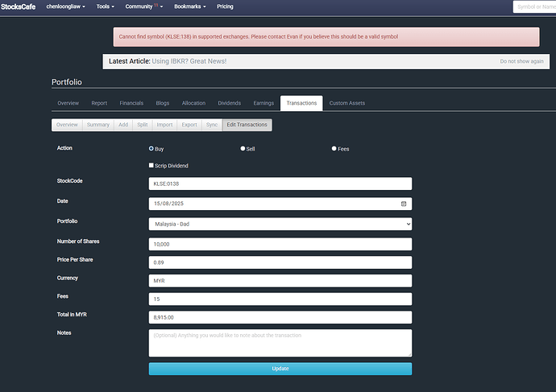Open the Allocation tab
556x392 pixels.
click(193, 103)
